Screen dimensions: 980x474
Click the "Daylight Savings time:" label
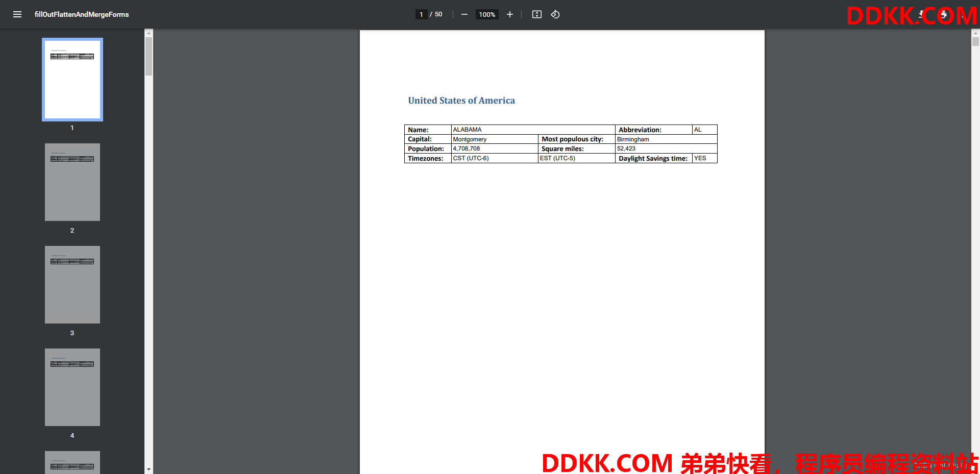(653, 159)
